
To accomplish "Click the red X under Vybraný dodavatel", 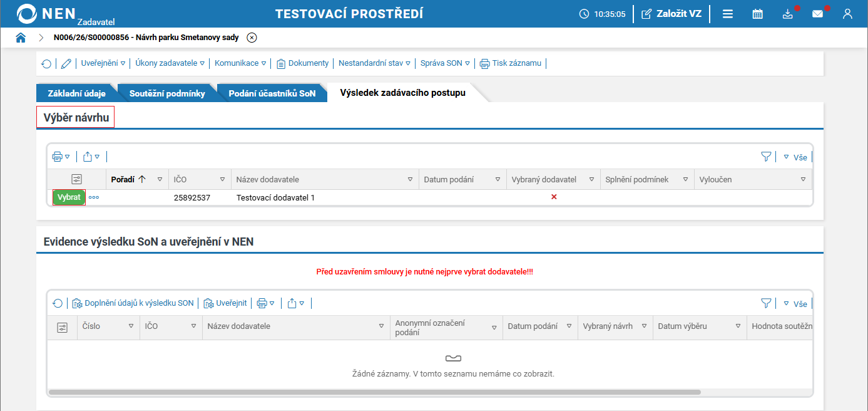I will [554, 197].
